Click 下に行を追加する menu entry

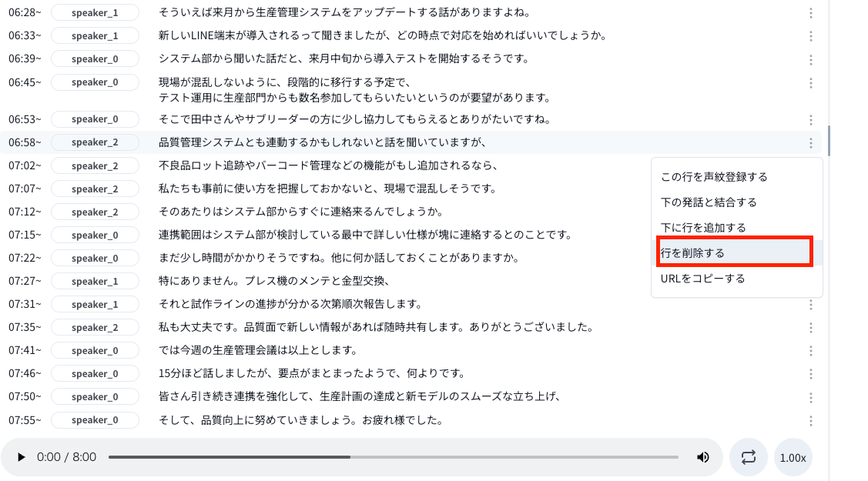pos(703,227)
